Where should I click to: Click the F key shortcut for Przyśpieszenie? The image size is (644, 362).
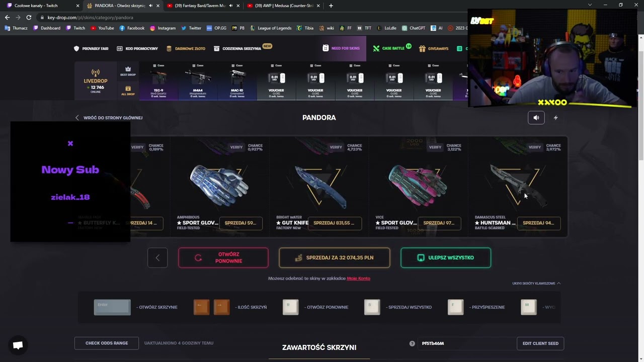click(456, 307)
